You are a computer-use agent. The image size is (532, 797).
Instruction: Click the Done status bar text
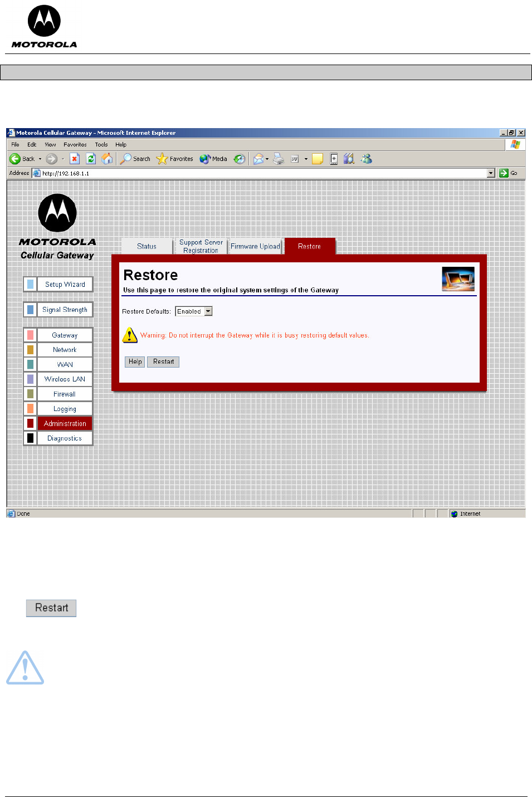[23, 514]
